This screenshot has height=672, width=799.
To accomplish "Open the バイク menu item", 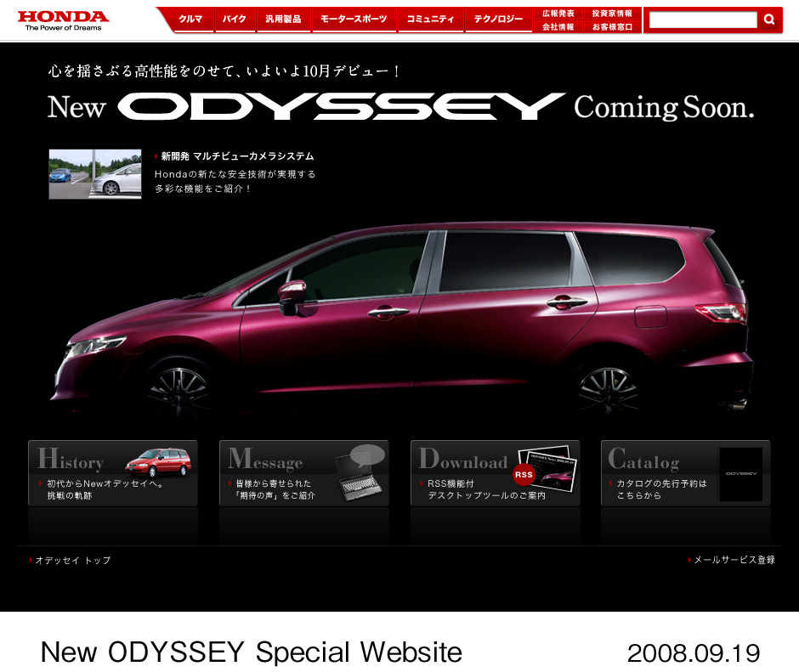I will tap(235, 19).
